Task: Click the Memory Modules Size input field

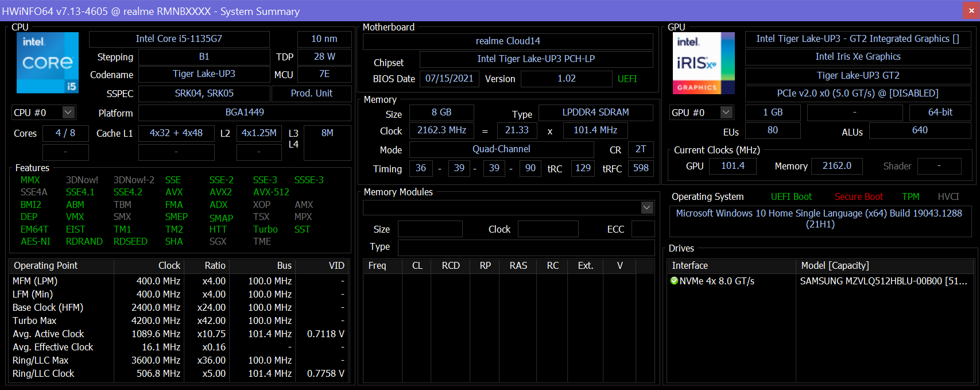Action: pyautogui.click(x=430, y=229)
